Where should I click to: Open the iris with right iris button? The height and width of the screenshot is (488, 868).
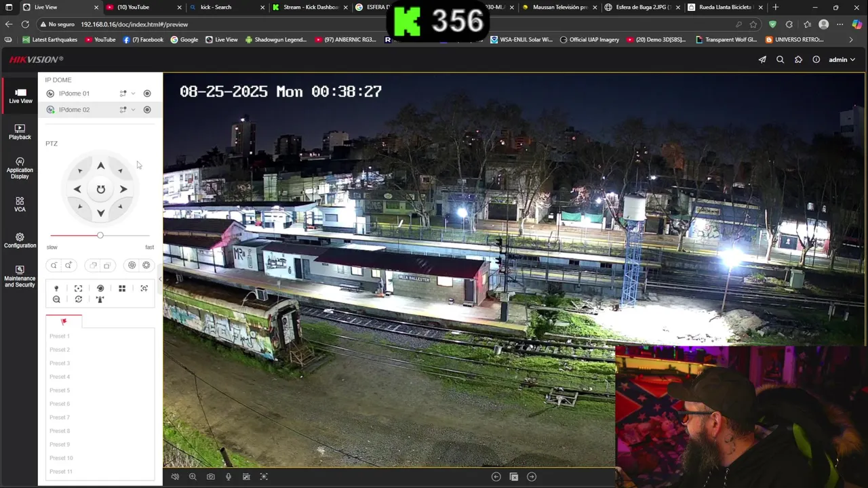[146, 265]
